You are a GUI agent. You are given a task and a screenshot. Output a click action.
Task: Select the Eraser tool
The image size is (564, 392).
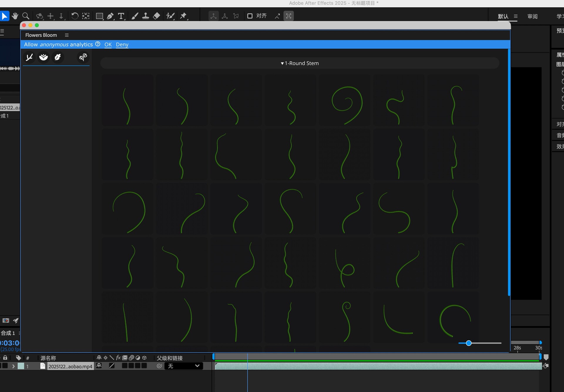click(157, 16)
